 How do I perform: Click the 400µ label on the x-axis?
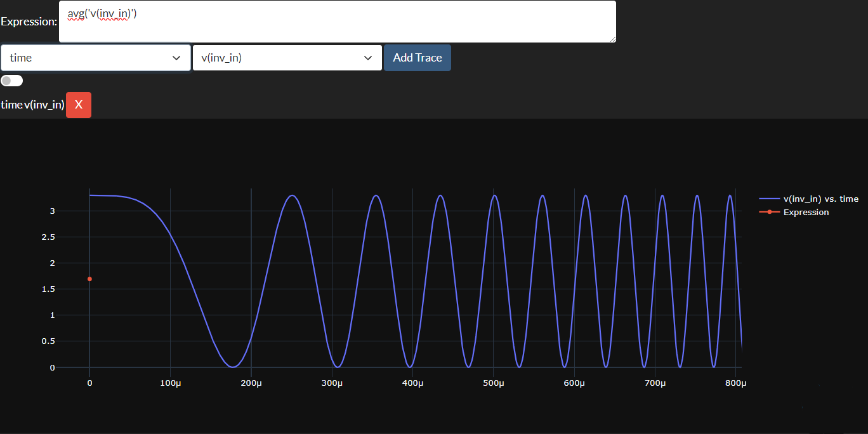click(412, 383)
